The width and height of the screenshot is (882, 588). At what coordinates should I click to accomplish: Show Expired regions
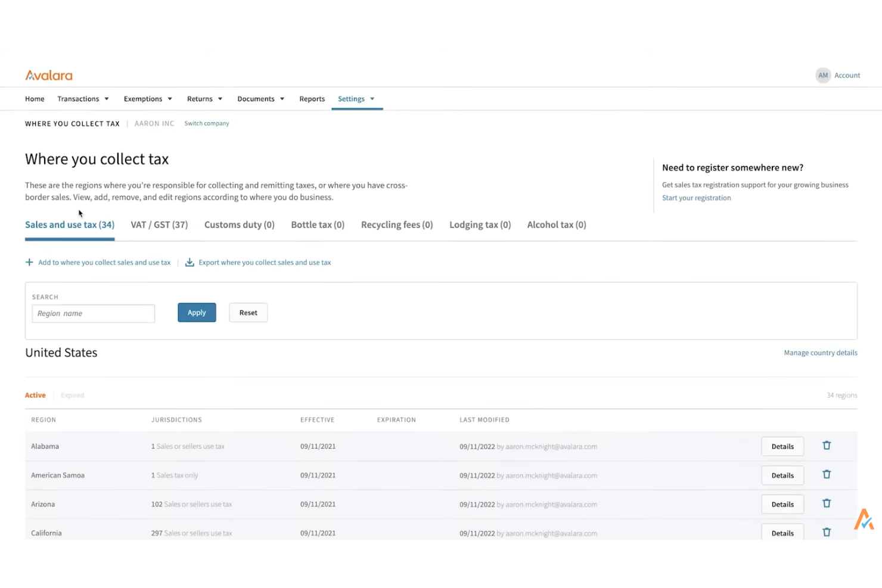tap(72, 395)
